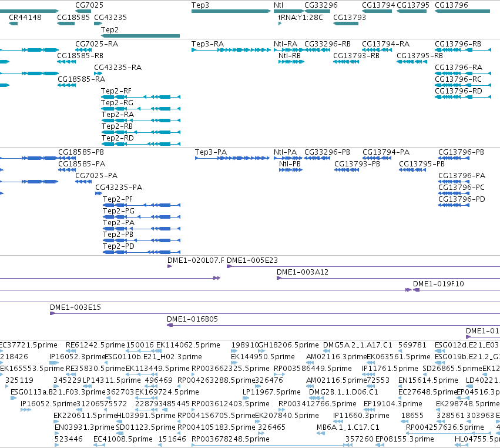Click the Tep2-RF transcript label
500x448 pixels.
116,91
